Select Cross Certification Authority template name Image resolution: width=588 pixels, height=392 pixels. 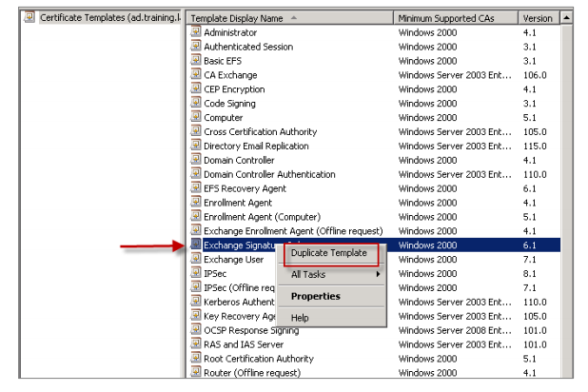tap(261, 132)
